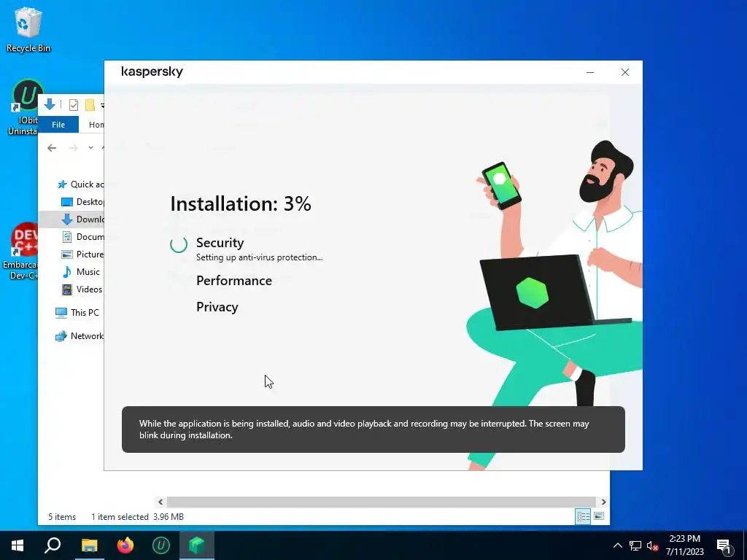This screenshot has height=560, width=747.
Task: Minimize the Kaspersky installer window
Action: tap(590, 72)
